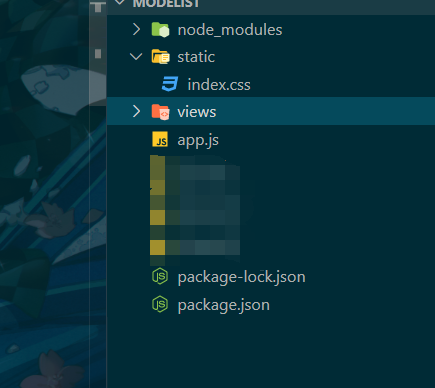Collapse the MODELIST root section chevron
This screenshot has width=435, height=388.
(120, 3)
